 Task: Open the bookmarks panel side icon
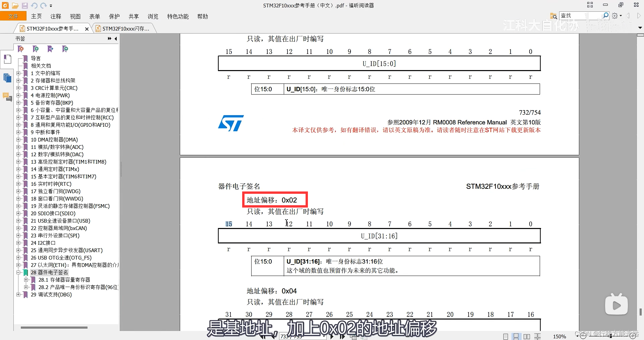[x=7, y=60]
